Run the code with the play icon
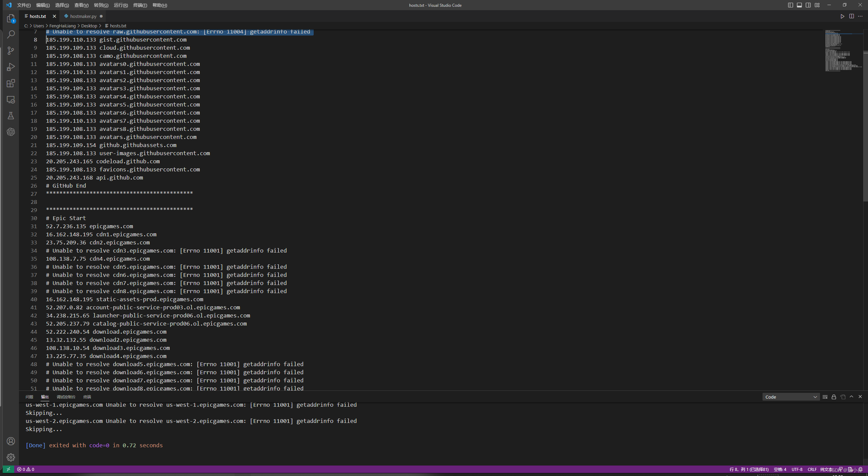The height and width of the screenshot is (476, 868). point(842,16)
